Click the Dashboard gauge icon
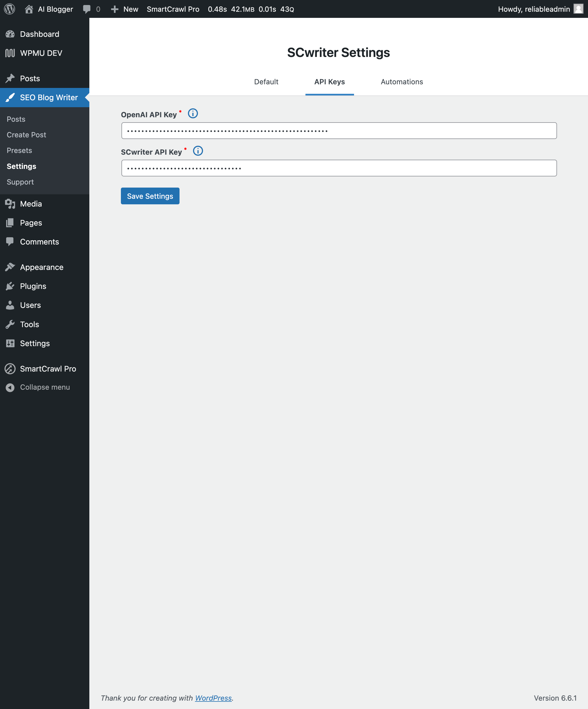588x709 pixels. coord(10,34)
